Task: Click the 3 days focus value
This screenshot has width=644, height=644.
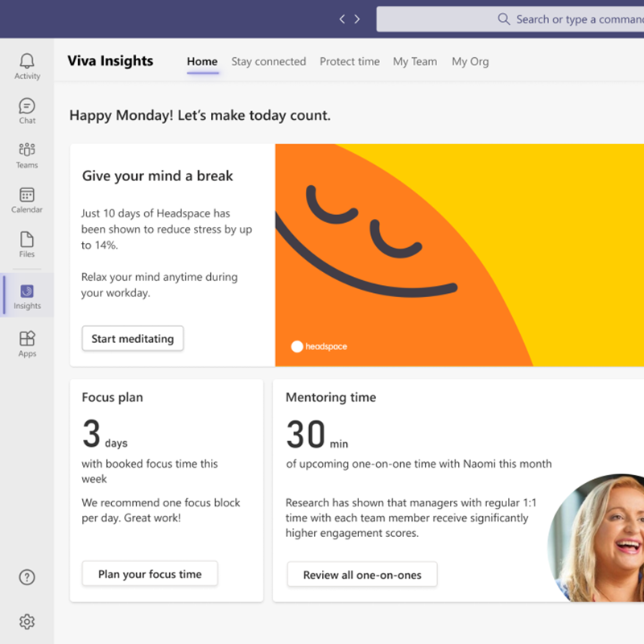Action: 105,434
